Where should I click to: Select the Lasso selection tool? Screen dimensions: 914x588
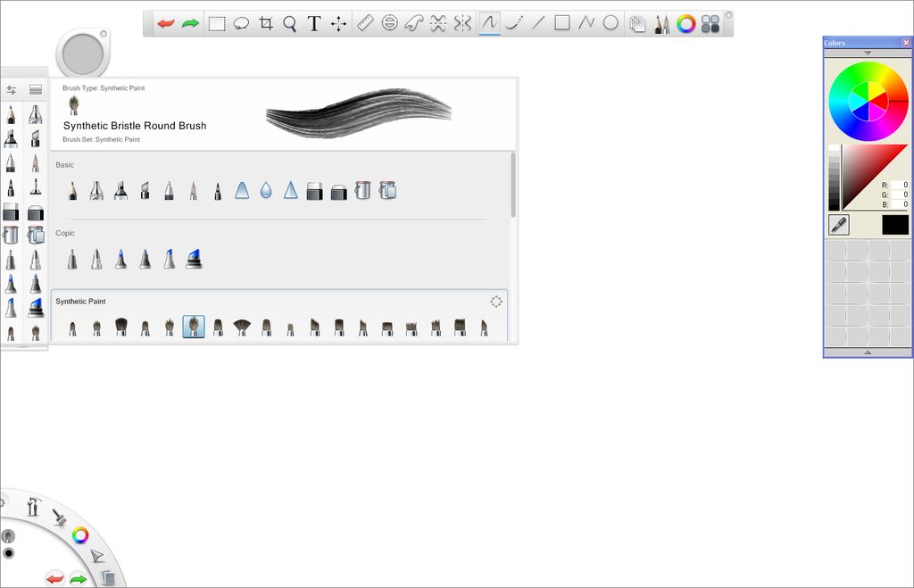pos(241,24)
